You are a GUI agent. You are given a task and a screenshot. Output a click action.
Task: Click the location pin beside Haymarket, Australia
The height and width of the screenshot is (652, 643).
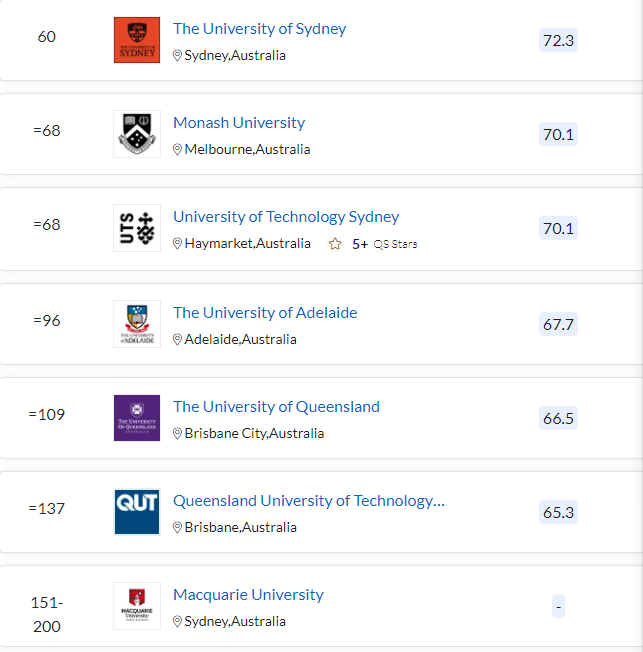pyautogui.click(x=177, y=244)
